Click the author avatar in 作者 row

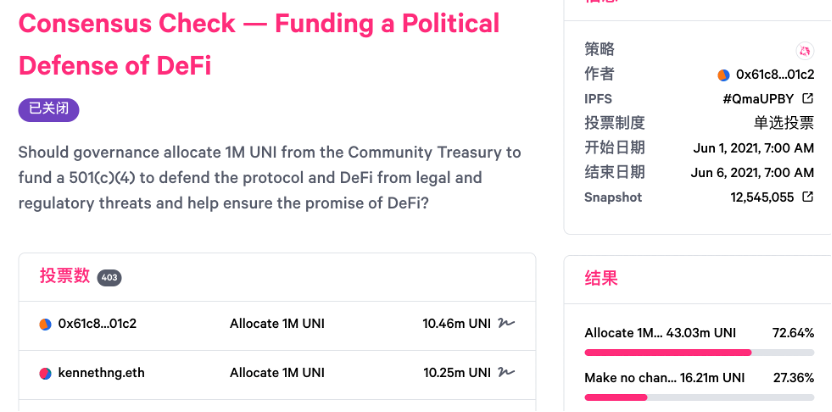click(x=723, y=74)
